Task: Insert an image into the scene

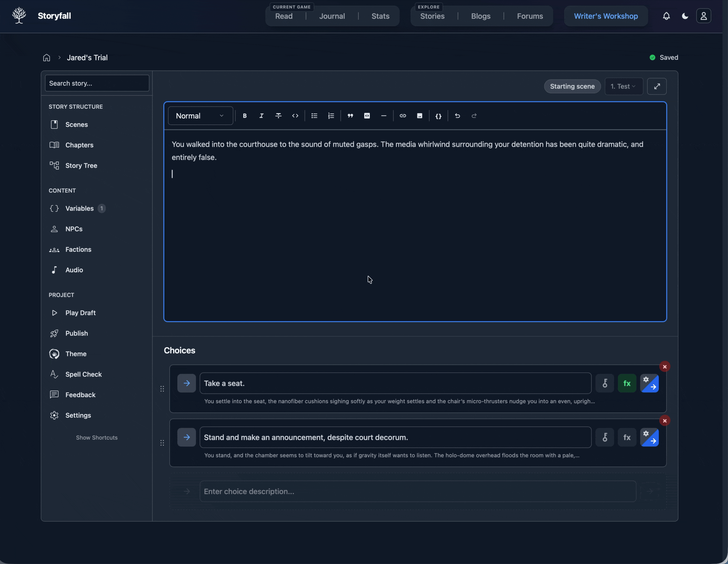Action: (x=419, y=116)
